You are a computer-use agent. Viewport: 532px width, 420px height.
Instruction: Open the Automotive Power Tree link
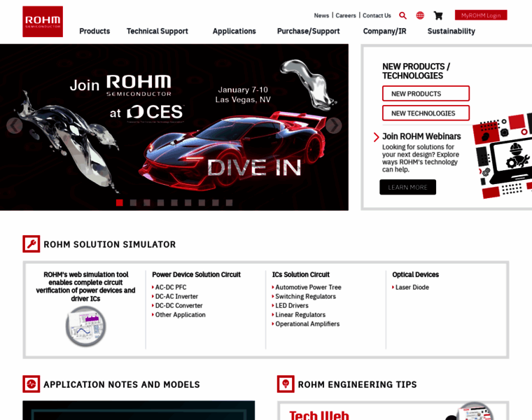pos(308,288)
